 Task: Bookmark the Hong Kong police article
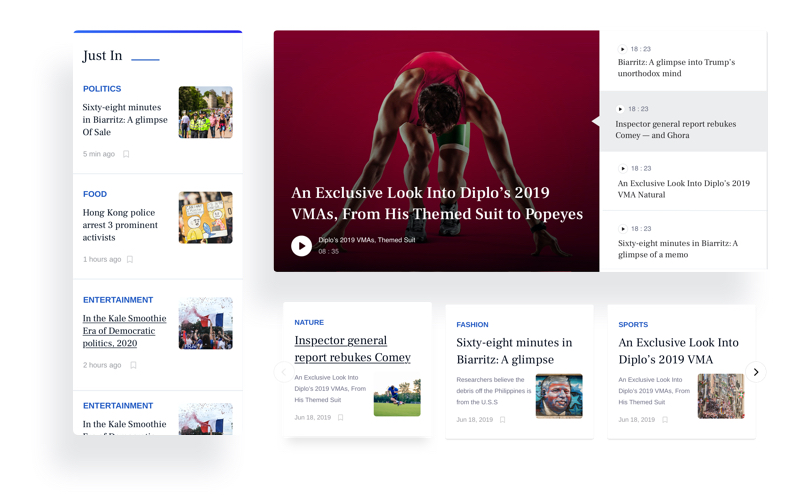130,259
